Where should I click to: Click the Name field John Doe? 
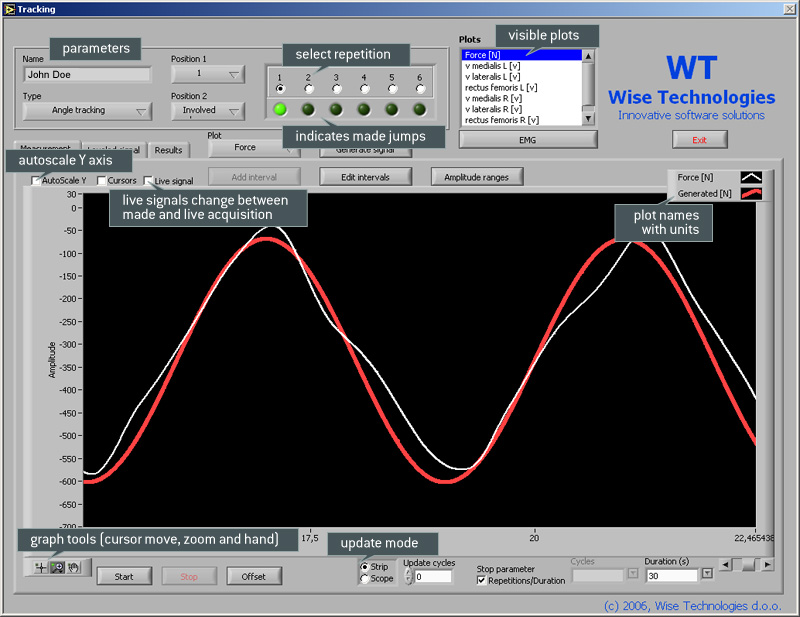[x=87, y=75]
